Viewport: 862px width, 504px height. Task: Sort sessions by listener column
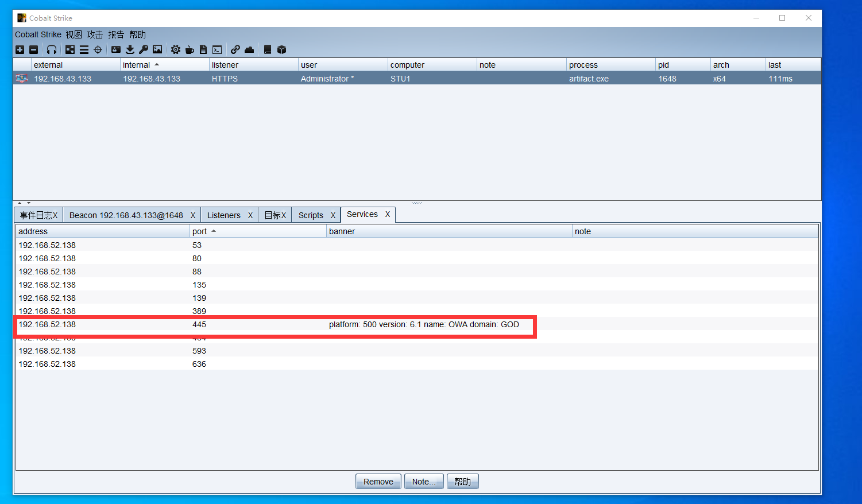(x=254, y=65)
